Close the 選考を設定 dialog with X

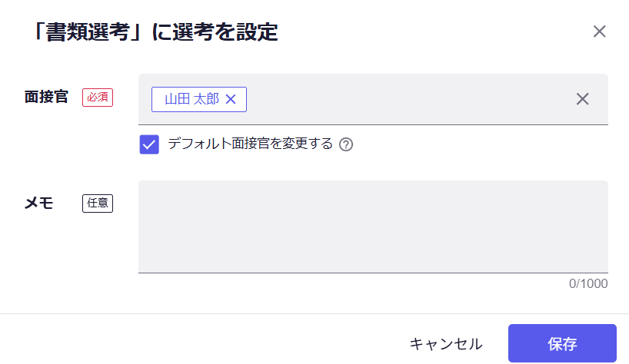point(600,31)
